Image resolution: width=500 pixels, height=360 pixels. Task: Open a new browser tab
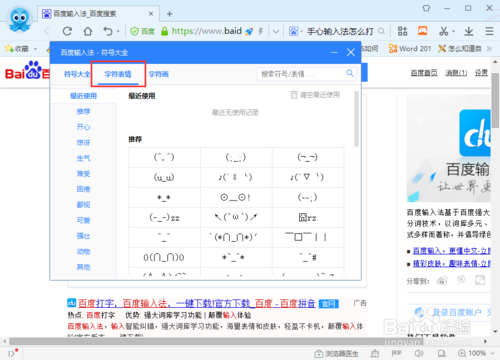click(169, 14)
